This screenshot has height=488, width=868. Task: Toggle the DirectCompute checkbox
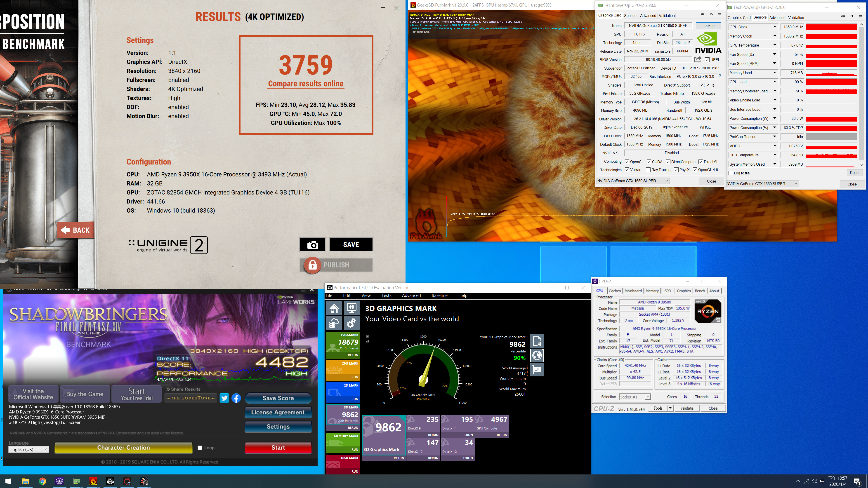point(668,162)
